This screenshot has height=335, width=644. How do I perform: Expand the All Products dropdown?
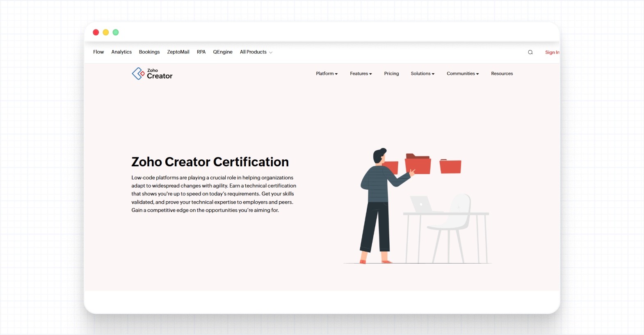click(256, 52)
